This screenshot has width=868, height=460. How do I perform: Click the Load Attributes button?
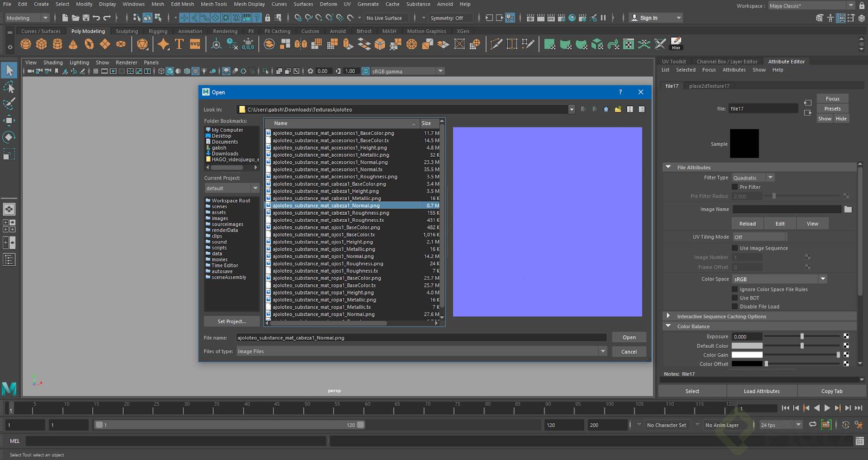click(762, 391)
